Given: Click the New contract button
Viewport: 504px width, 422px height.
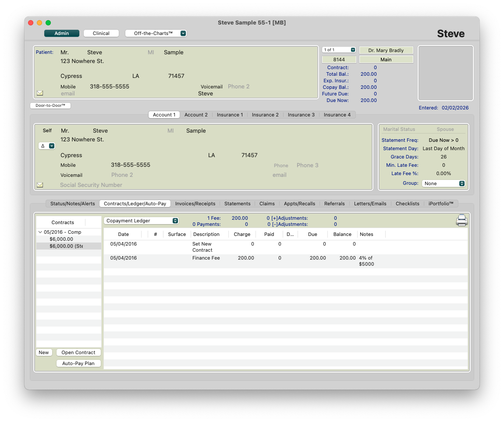Looking at the screenshot, I should pyautogui.click(x=44, y=353).
